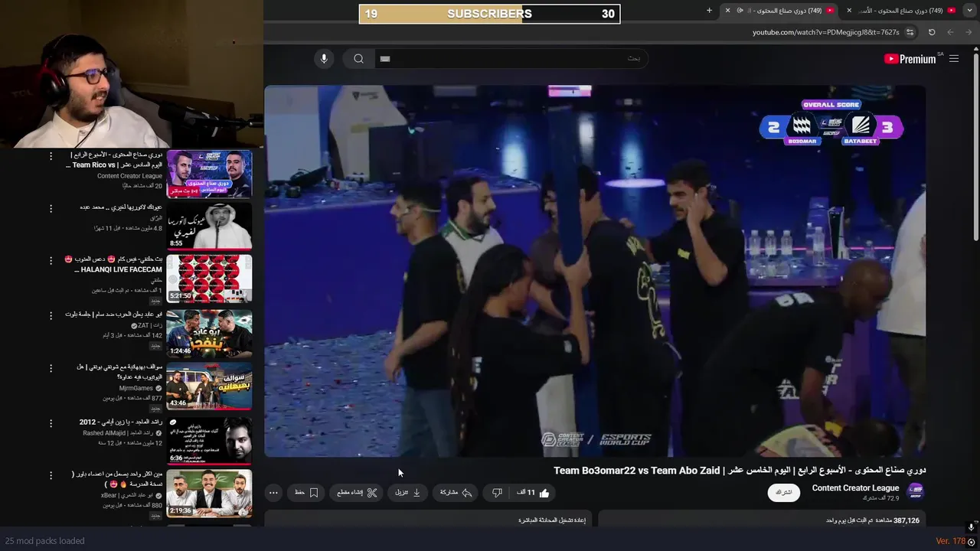The height and width of the screenshot is (551, 980).
Task: Mute the tab via its audio indicator icon
Action: pyautogui.click(x=740, y=11)
